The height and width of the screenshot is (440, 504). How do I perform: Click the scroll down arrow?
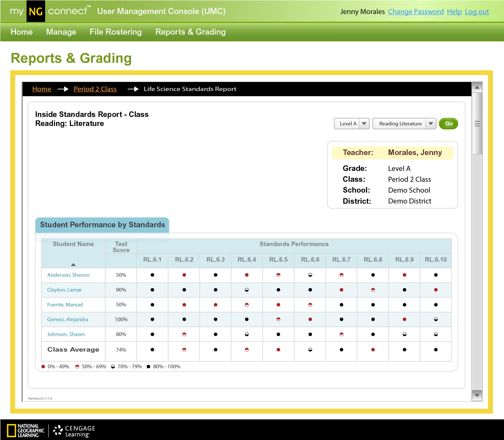[x=477, y=395]
